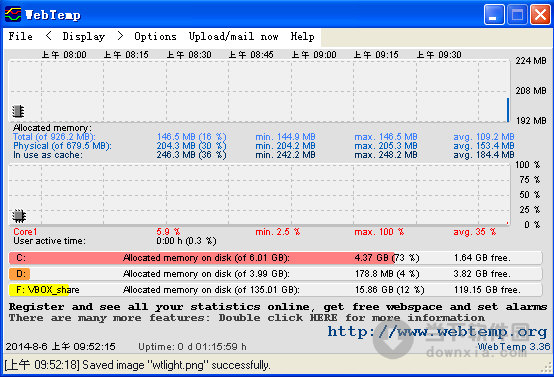Click the 'max. 100 %' CPU value
554x377 pixels.
click(x=379, y=232)
